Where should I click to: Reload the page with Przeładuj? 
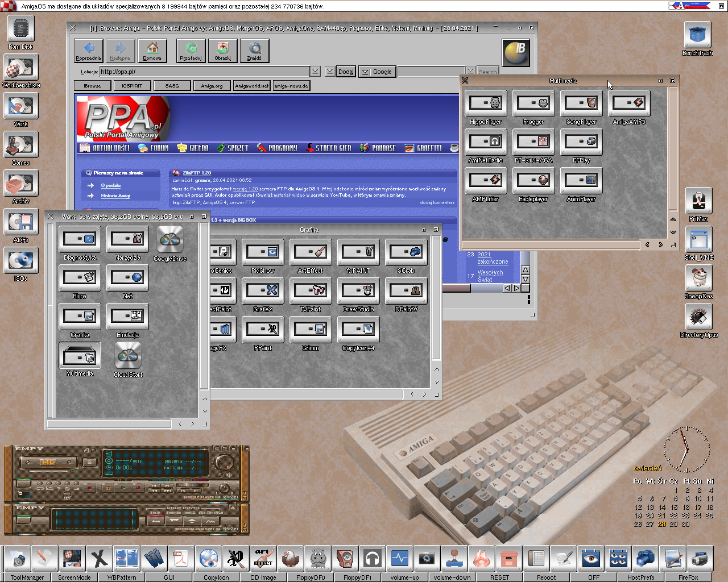(x=191, y=51)
